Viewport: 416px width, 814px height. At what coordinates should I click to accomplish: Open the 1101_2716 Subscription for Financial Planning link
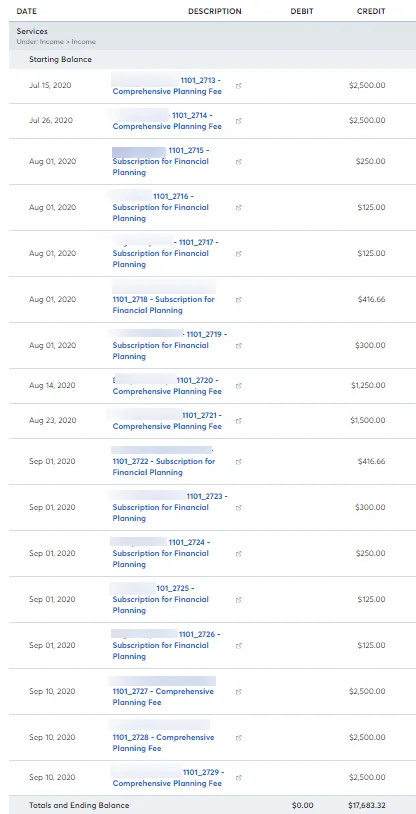[x=160, y=207]
